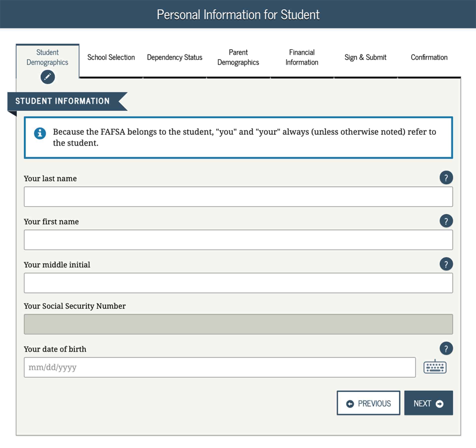The image size is (476, 448).
Task: Click the pencil edit icon under Student Demographics
Action: [x=48, y=77]
